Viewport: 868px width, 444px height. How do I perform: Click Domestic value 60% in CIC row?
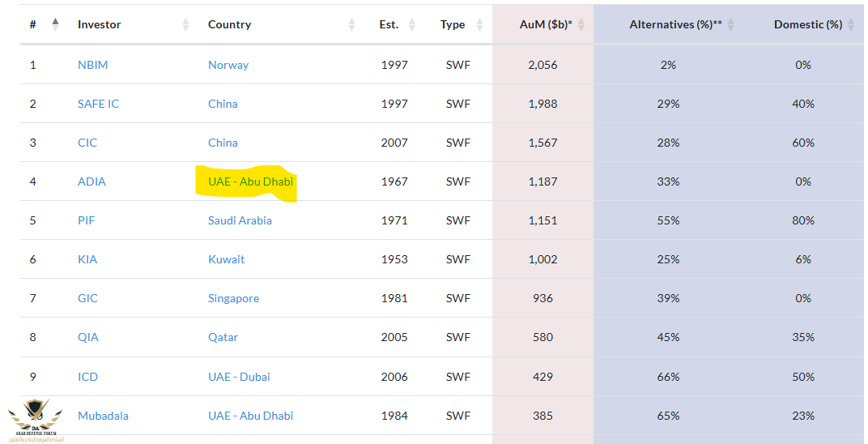803,143
